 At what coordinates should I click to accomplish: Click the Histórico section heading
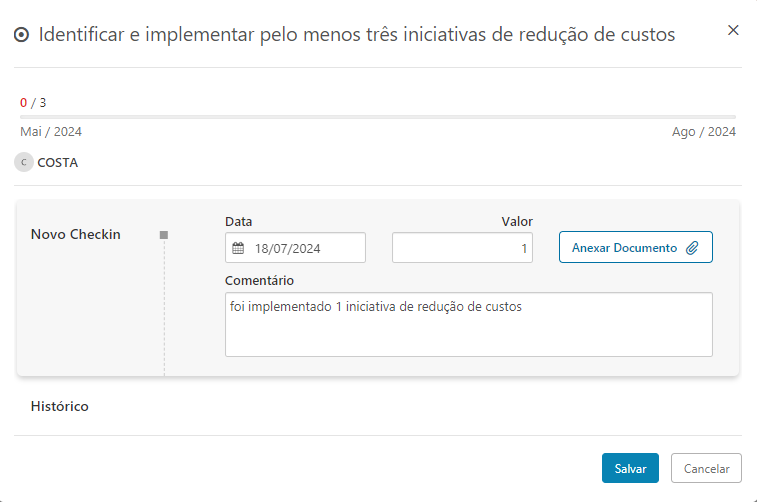click(x=60, y=406)
